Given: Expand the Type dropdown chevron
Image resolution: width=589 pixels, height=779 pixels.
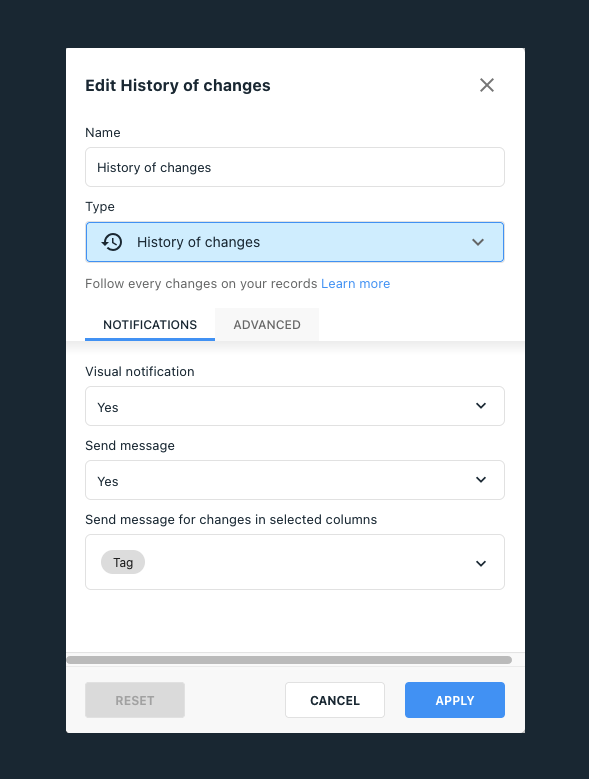Looking at the screenshot, I should click(x=478, y=242).
